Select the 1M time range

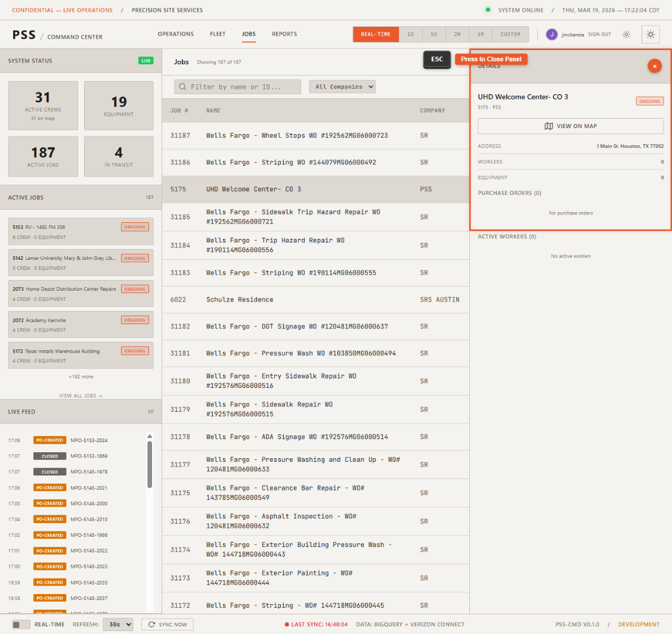480,34
